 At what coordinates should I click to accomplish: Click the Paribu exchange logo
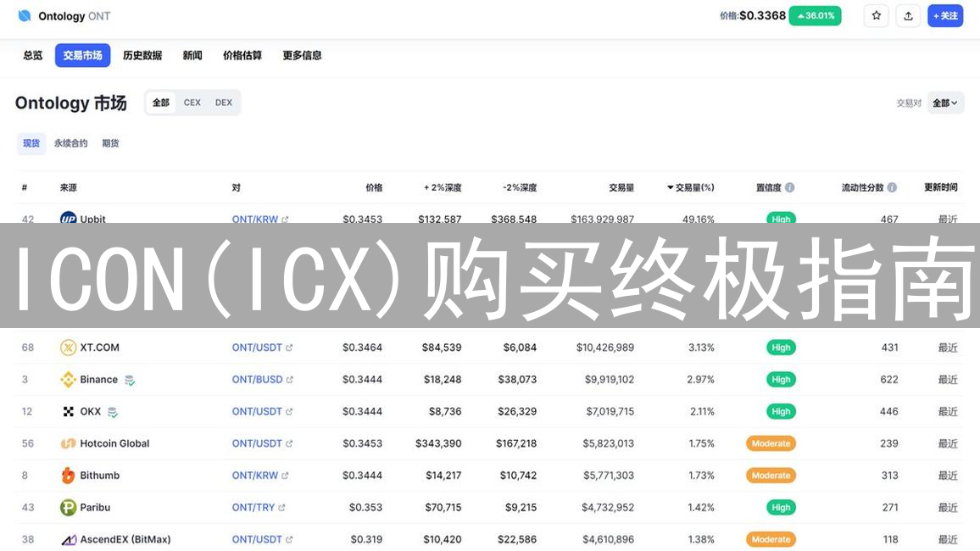coord(68,507)
